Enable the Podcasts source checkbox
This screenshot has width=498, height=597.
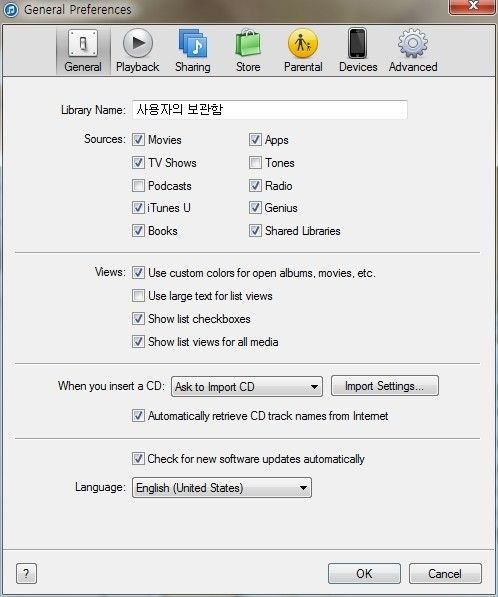click(138, 186)
